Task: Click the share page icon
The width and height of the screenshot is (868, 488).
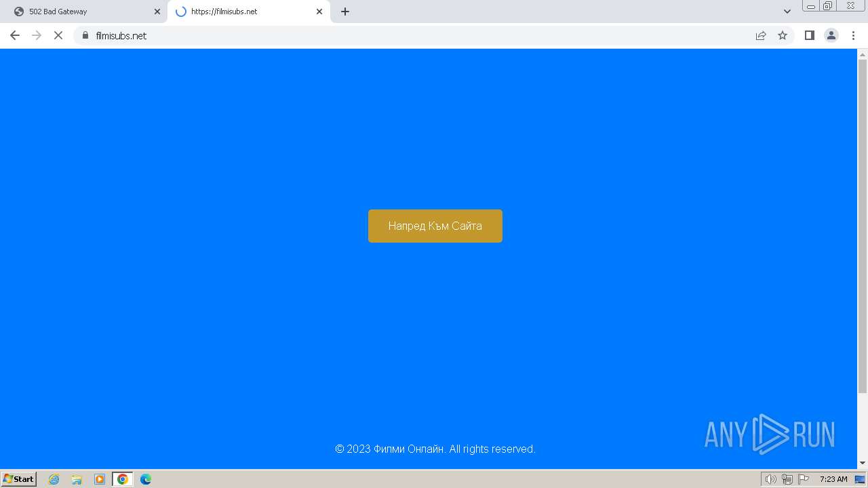Action: [x=761, y=35]
